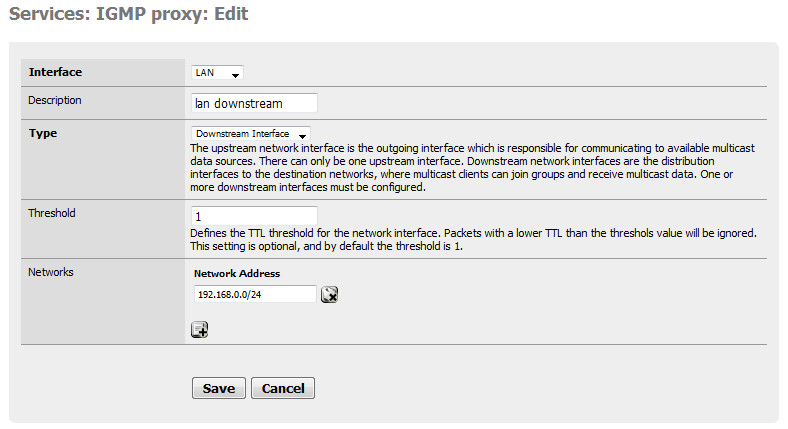
Task: Click the Network Address field with 192.168.0.0/24
Action: pos(255,294)
